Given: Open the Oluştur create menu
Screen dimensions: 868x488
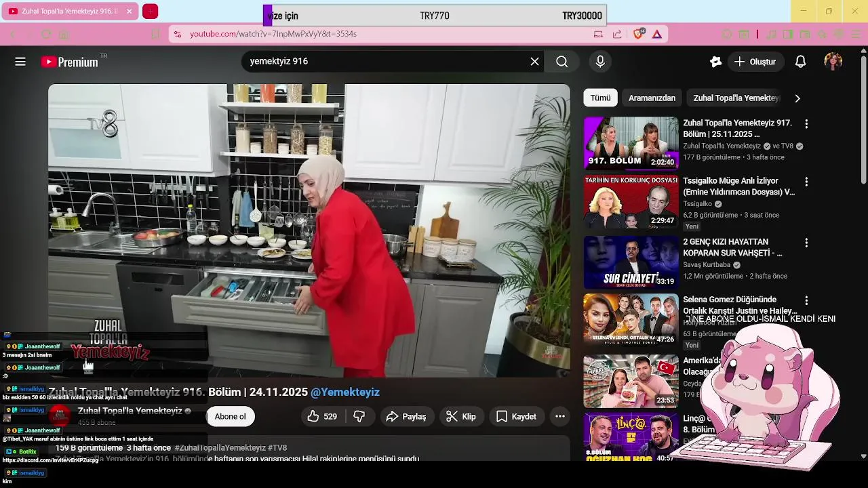Looking at the screenshot, I should (755, 62).
